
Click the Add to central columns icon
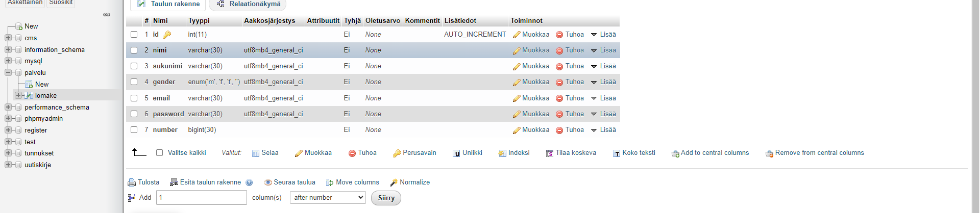tap(675, 153)
